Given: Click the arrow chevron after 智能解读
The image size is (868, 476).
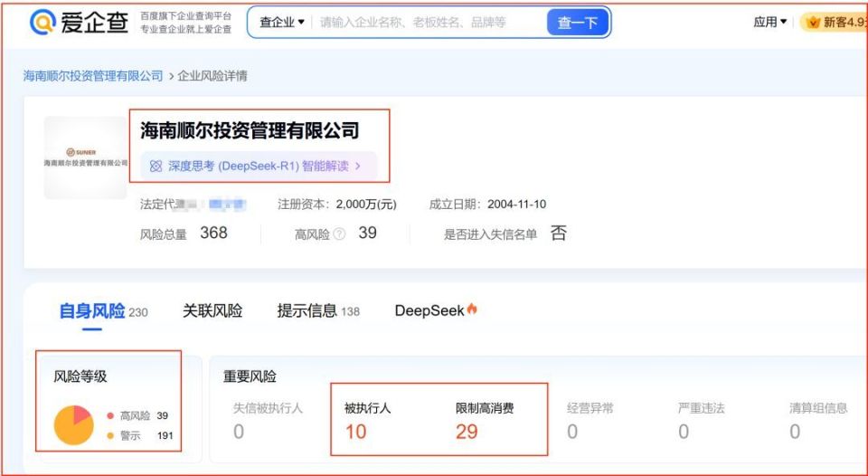Looking at the screenshot, I should click(x=358, y=167).
